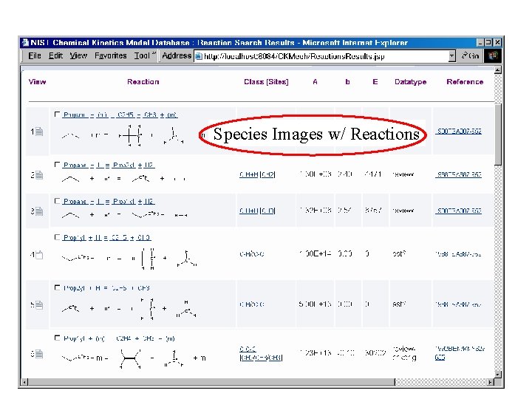
Task: Click horizontal scrollbar left arrow
Action: 24,382
